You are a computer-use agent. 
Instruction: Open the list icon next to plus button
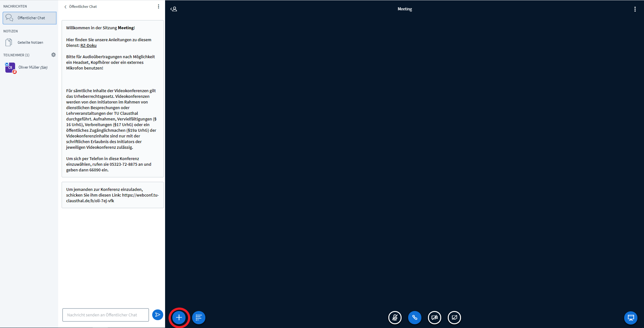point(199,318)
